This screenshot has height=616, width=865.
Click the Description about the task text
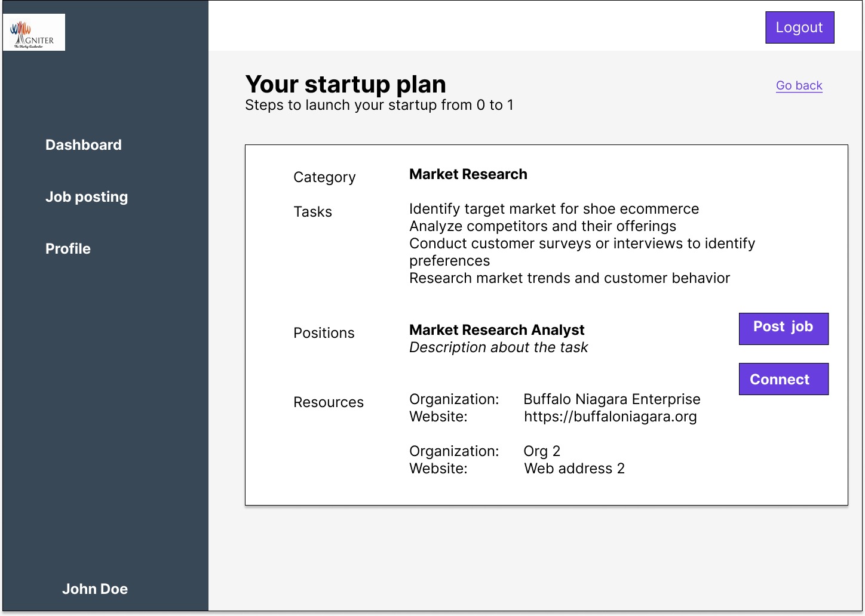(498, 347)
